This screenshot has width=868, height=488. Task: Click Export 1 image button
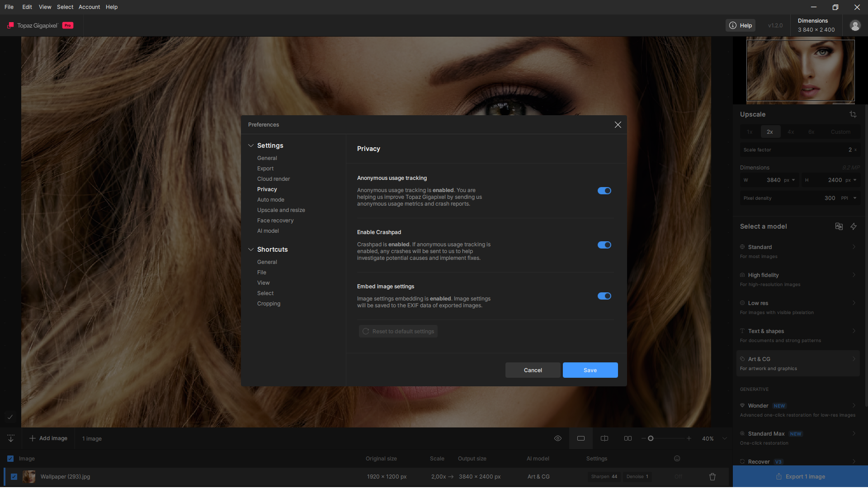(x=800, y=477)
